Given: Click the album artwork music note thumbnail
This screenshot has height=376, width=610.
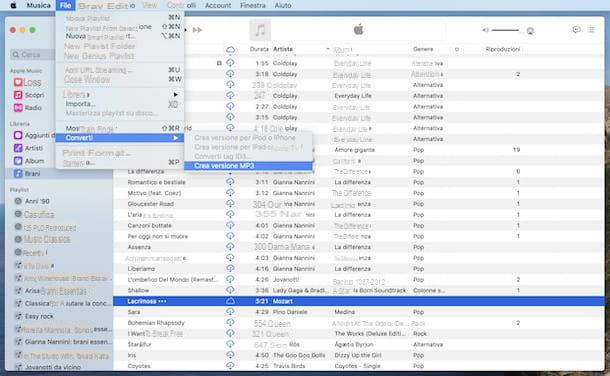Looking at the screenshot, I should click(x=260, y=30).
